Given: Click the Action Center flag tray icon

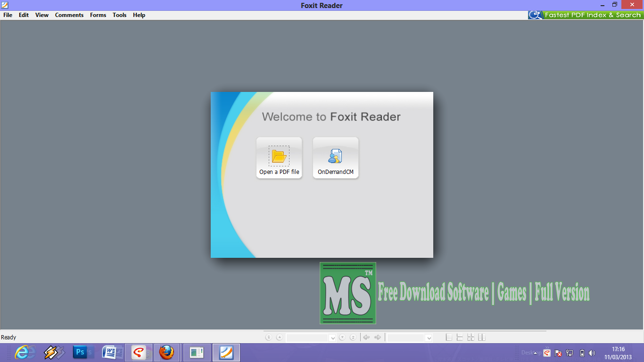Looking at the screenshot, I should tap(558, 353).
